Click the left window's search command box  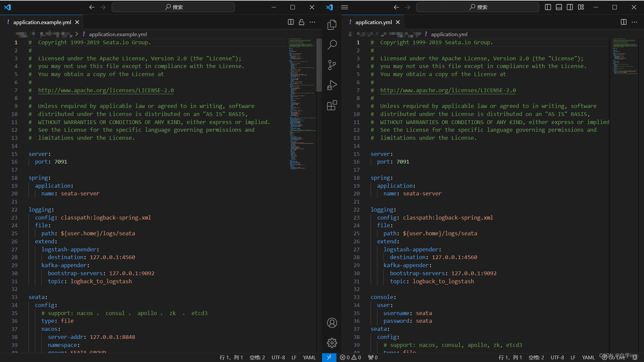[173, 7]
